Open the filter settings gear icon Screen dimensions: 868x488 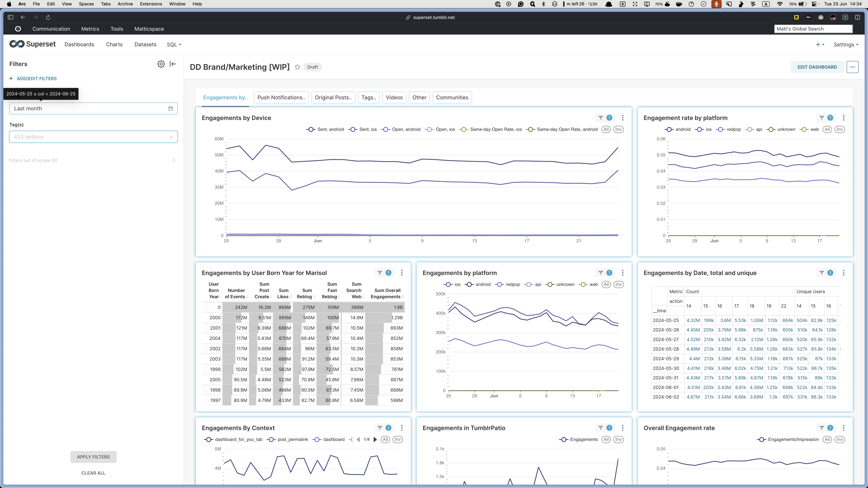161,64
